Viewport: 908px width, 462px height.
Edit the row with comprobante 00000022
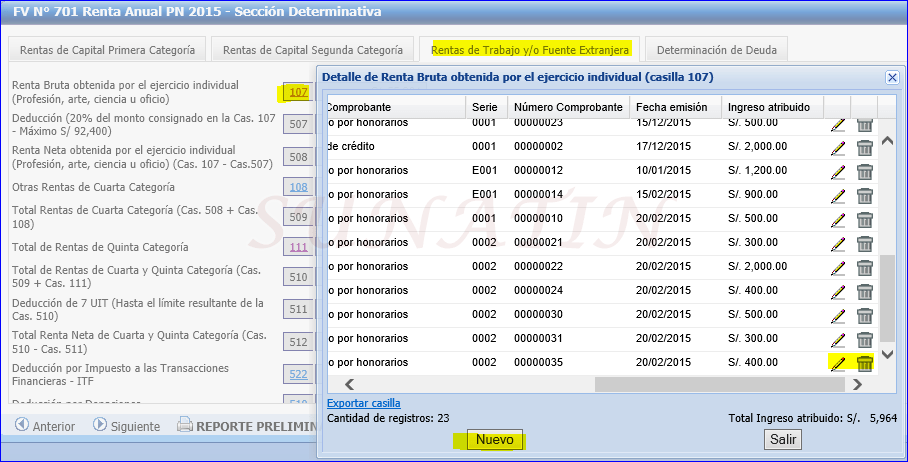(x=837, y=268)
